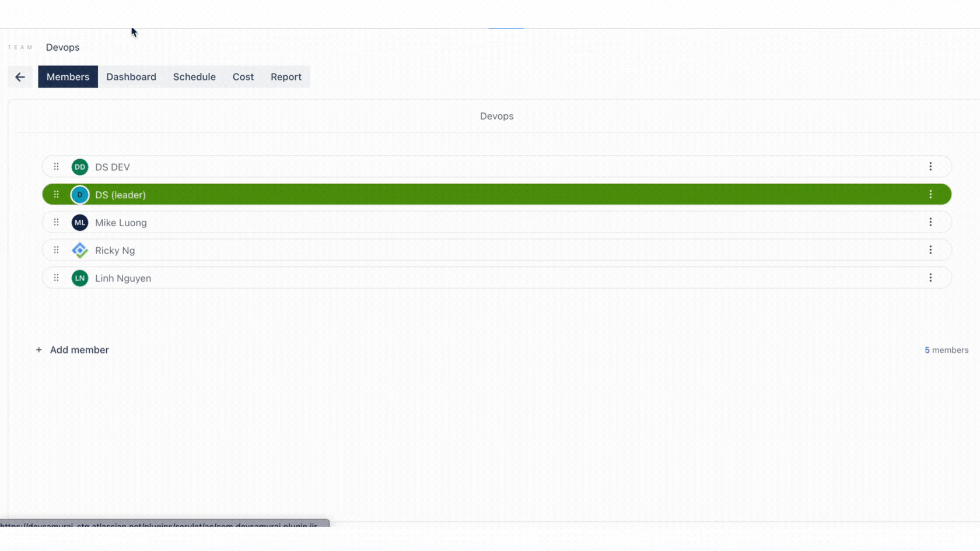Click the 5 members count label
The height and width of the screenshot is (551, 980).
pyautogui.click(x=946, y=350)
